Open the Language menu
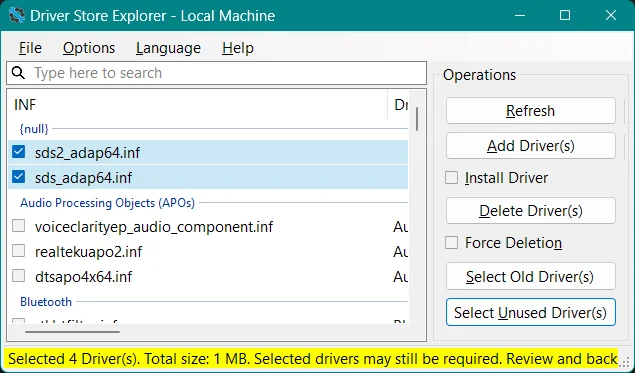The width and height of the screenshot is (635, 373). tap(168, 48)
